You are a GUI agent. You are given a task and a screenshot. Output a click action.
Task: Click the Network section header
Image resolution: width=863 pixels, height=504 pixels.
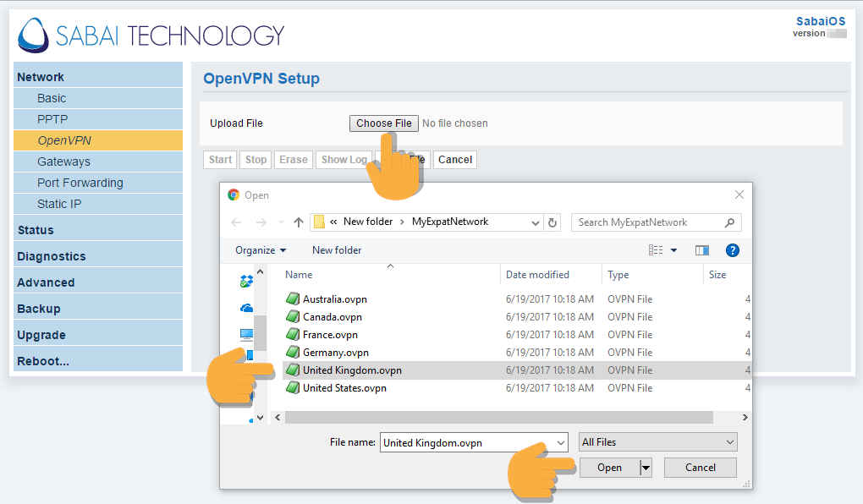(x=98, y=77)
